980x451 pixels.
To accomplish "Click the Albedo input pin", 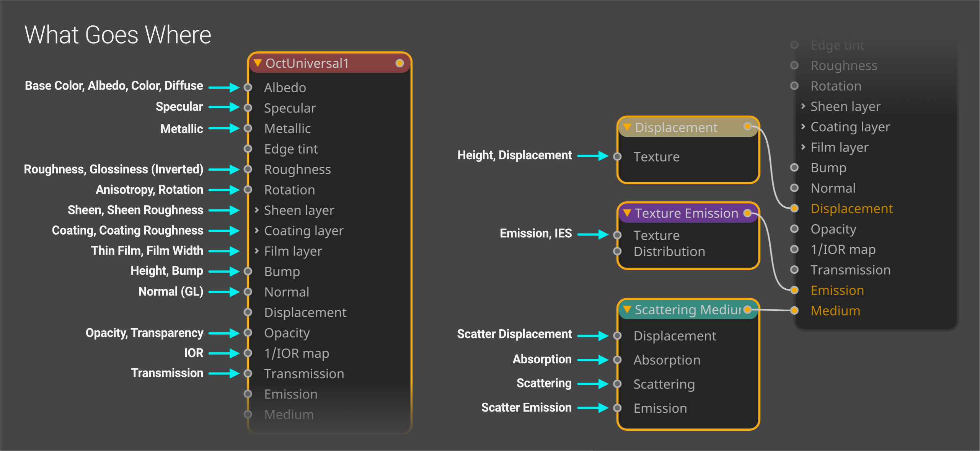I will pyautogui.click(x=248, y=87).
